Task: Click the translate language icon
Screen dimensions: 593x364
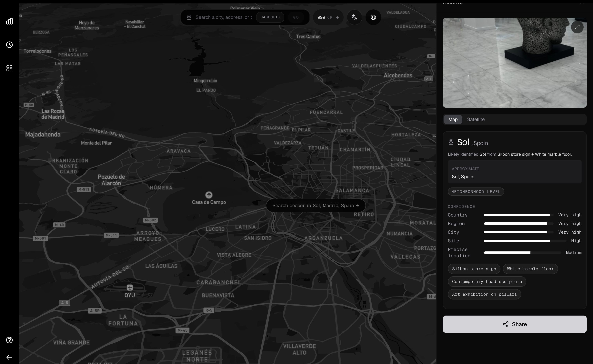Action: pos(354,17)
